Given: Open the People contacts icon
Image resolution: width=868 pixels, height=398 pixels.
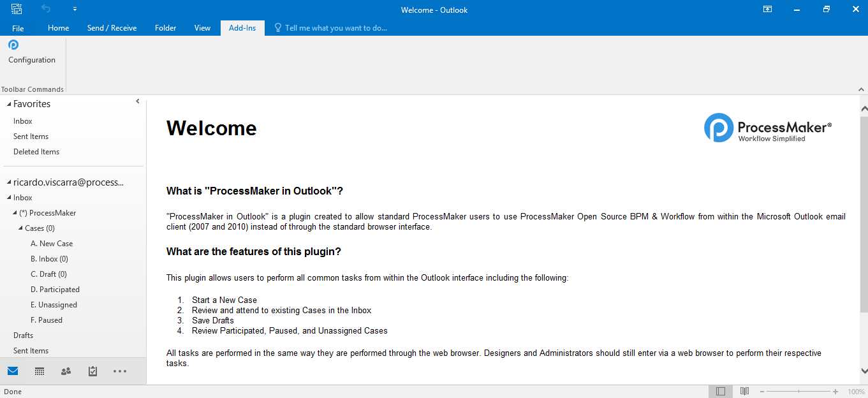Looking at the screenshot, I should (x=66, y=371).
